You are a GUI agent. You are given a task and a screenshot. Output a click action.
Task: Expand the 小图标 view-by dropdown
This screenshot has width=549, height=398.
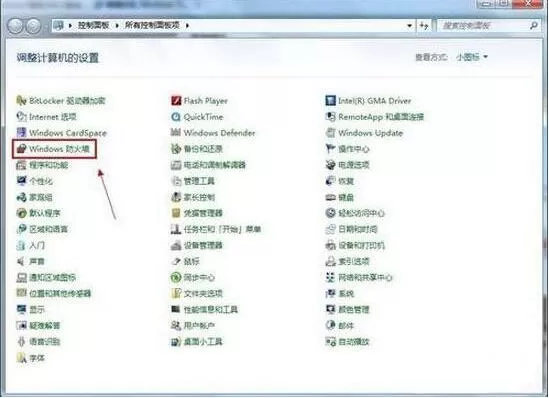(x=472, y=57)
